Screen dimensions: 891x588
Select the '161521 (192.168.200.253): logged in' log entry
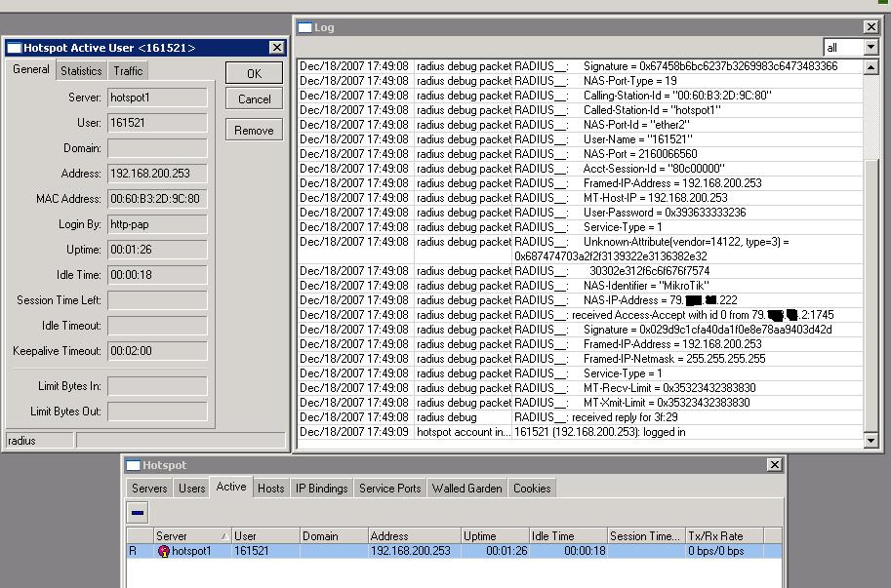point(580,432)
